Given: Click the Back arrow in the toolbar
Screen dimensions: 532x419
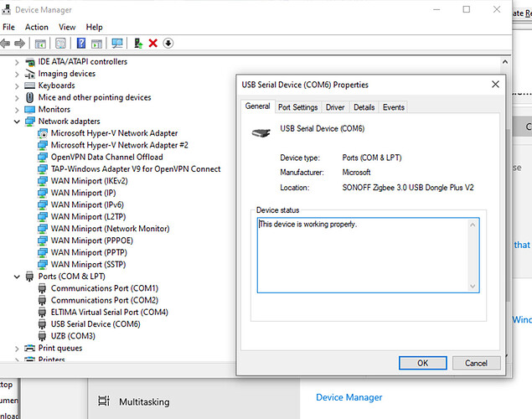Looking at the screenshot, I should [x=7, y=43].
